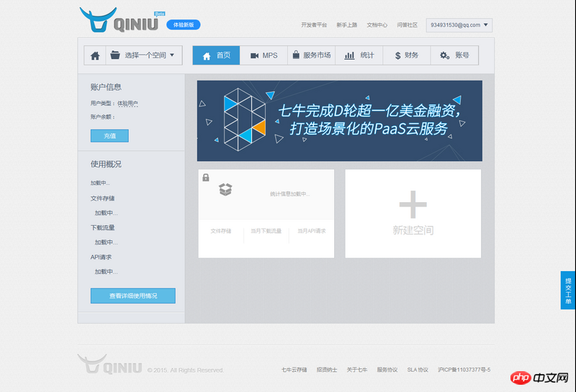Open the 账号 settings tab
This screenshot has width=576, height=392.
(x=454, y=55)
